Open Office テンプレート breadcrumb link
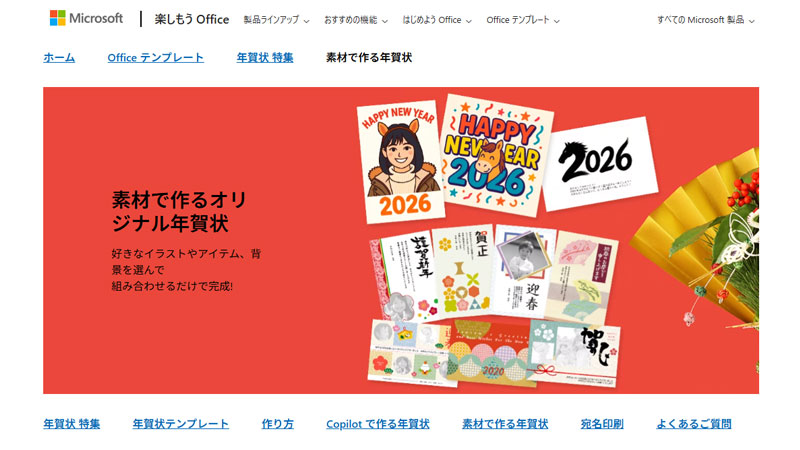800x450 pixels. click(x=156, y=58)
